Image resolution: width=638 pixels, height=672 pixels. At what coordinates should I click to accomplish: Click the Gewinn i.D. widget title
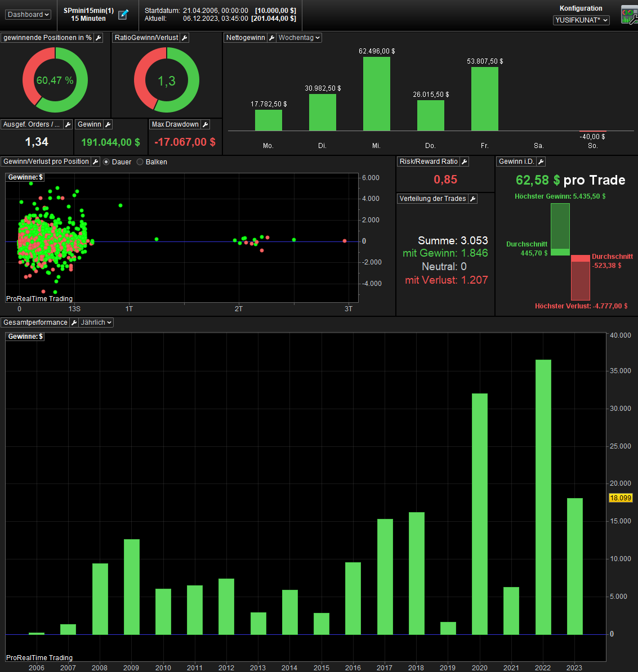coord(516,162)
